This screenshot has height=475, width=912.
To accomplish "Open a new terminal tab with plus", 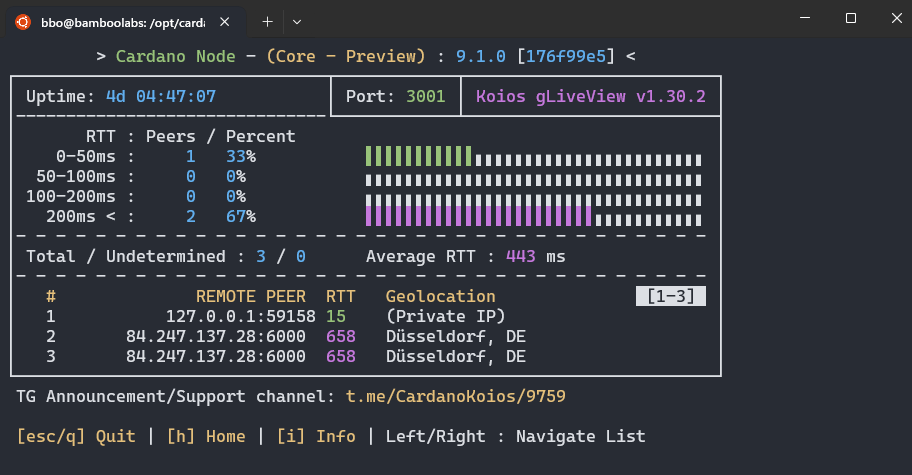I will (x=267, y=22).
